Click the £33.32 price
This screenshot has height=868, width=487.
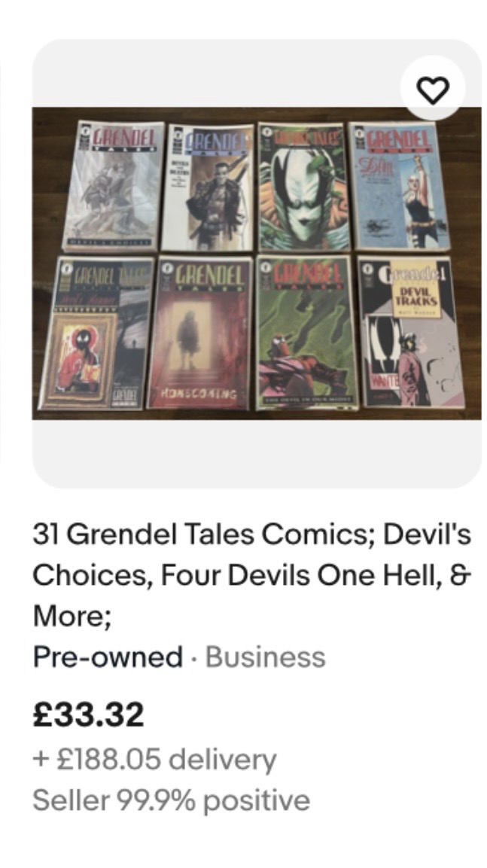89,714
